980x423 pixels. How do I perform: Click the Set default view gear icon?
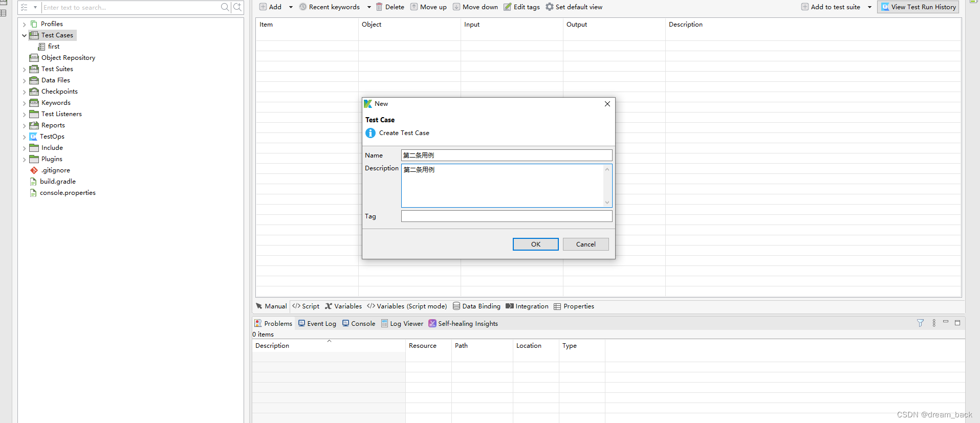[550, 7]
